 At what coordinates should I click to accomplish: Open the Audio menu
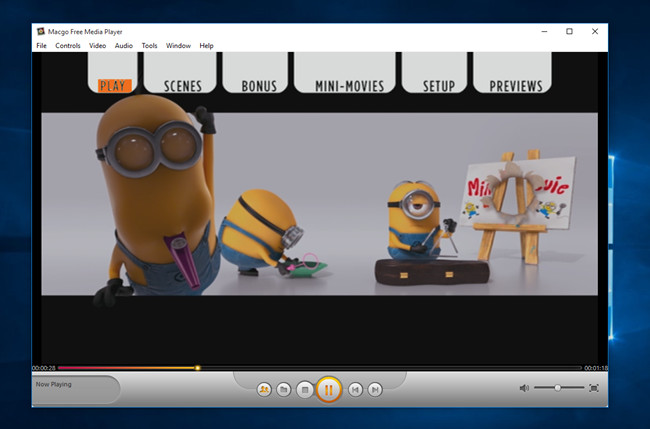(x=124, y=46)
